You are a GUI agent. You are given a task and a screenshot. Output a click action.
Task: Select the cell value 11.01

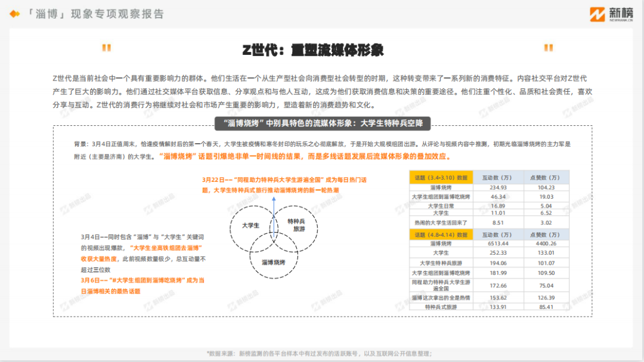tap(498, 213)
